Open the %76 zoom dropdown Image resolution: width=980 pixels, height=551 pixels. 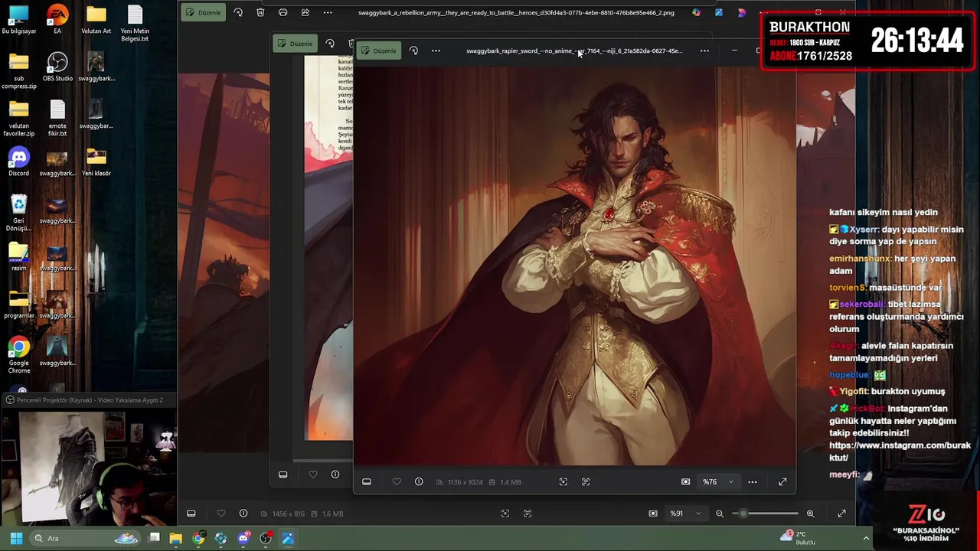(x=718, y=481)
